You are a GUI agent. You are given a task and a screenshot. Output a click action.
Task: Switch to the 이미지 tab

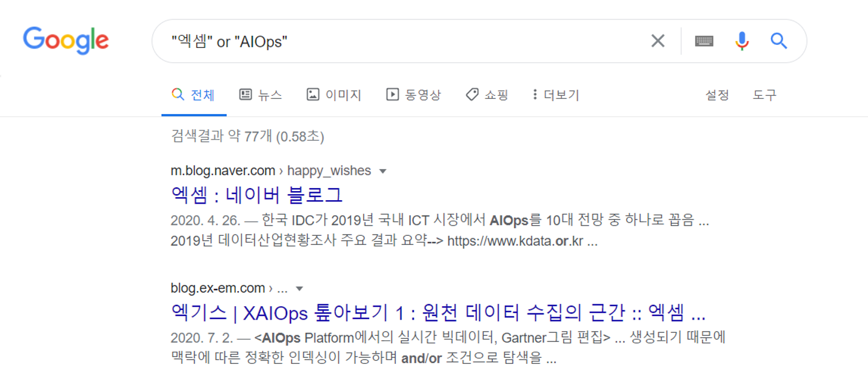pyautogui.click(x=334, y=95)
